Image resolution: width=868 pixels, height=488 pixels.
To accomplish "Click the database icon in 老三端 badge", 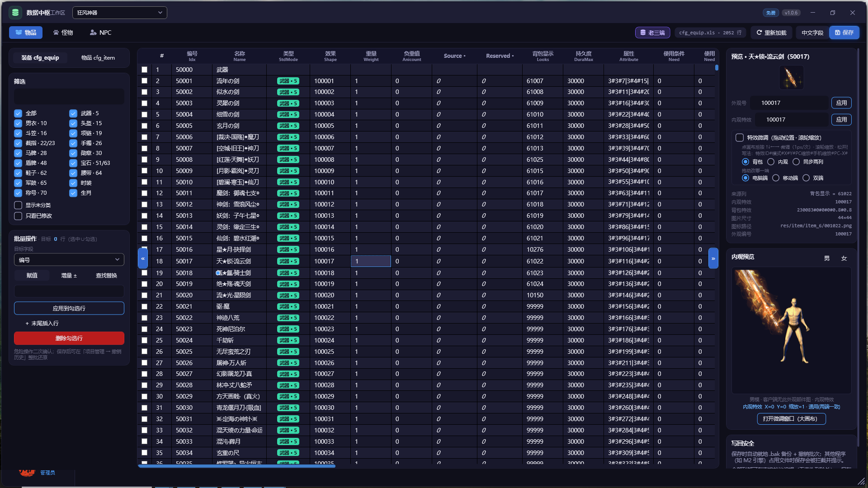I will (643, 33).
